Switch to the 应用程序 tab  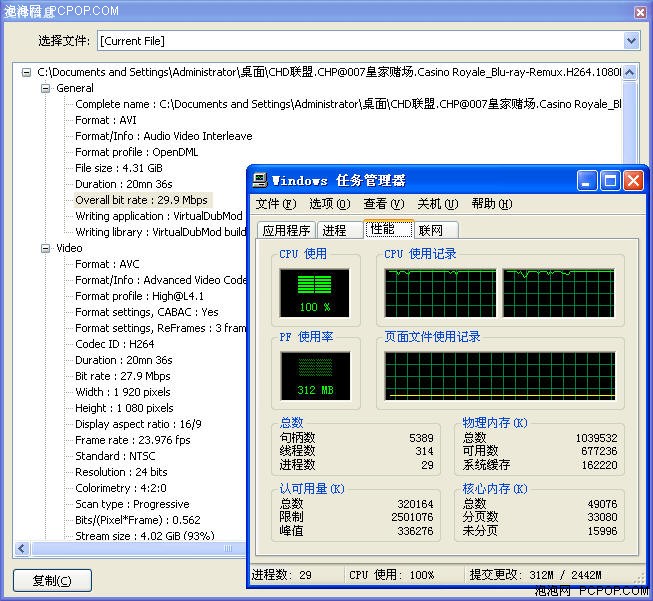[x=287, y=230]
